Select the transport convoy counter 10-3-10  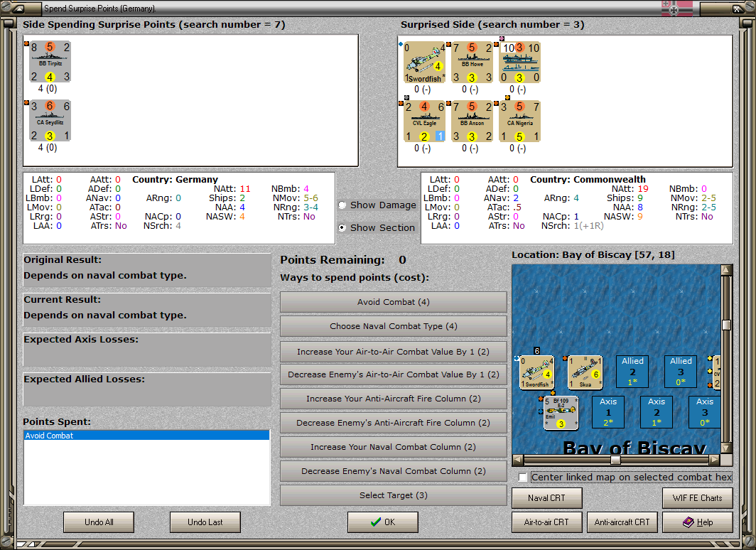click(x=520, y=63)
